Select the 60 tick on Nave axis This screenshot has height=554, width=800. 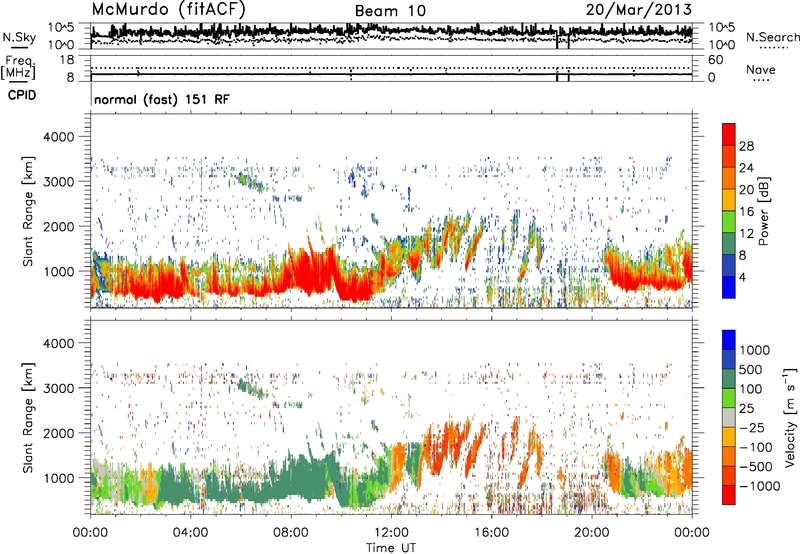click(716, 60)
